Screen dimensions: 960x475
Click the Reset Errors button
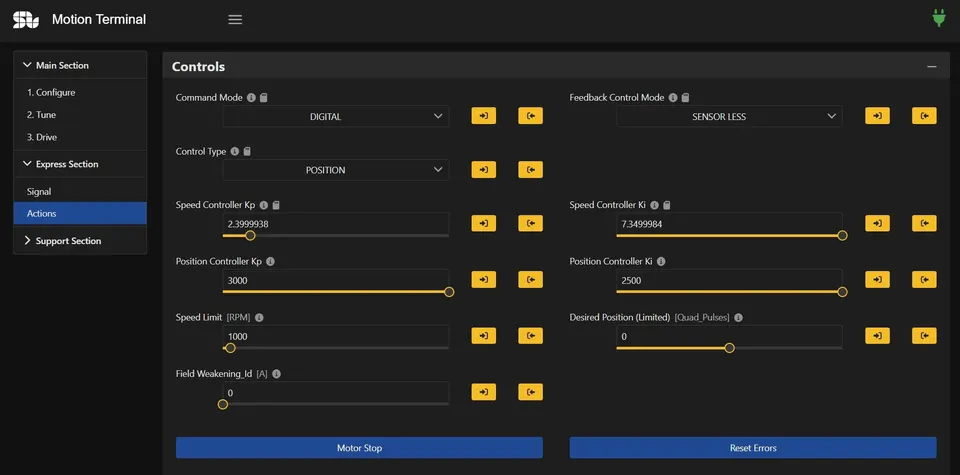pyautogui.click(x=753, y=448)
